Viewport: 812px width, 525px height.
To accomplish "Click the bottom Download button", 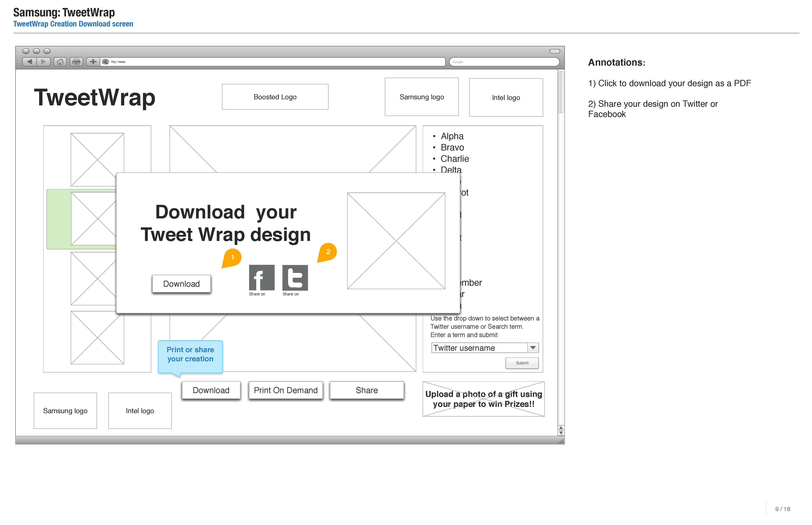I will [x=211, y=390].
